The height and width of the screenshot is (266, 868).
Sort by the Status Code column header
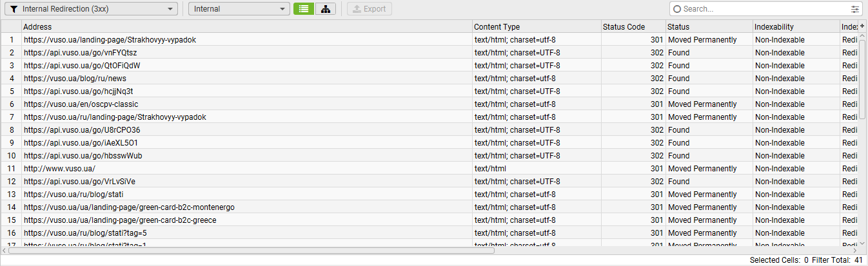633,26
